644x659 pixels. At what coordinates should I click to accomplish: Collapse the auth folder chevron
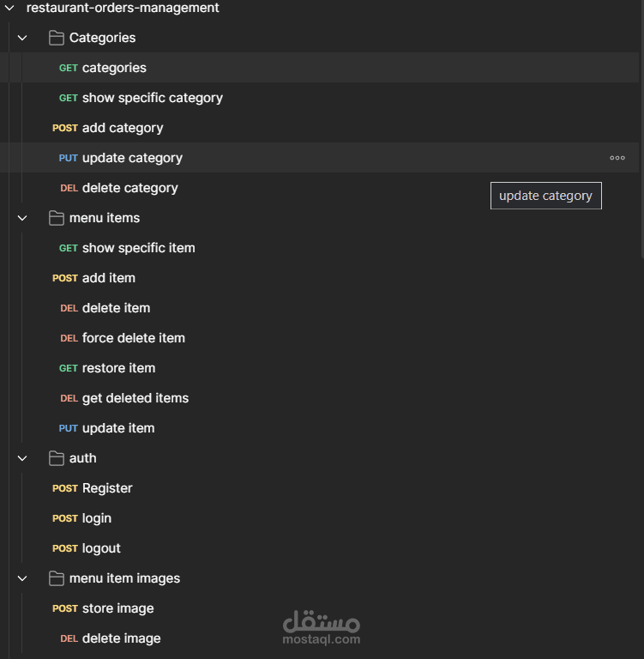point(23,458)
